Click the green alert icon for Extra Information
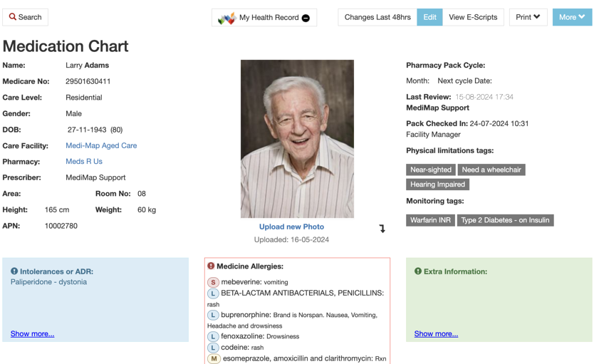 [x=418, y=271]
